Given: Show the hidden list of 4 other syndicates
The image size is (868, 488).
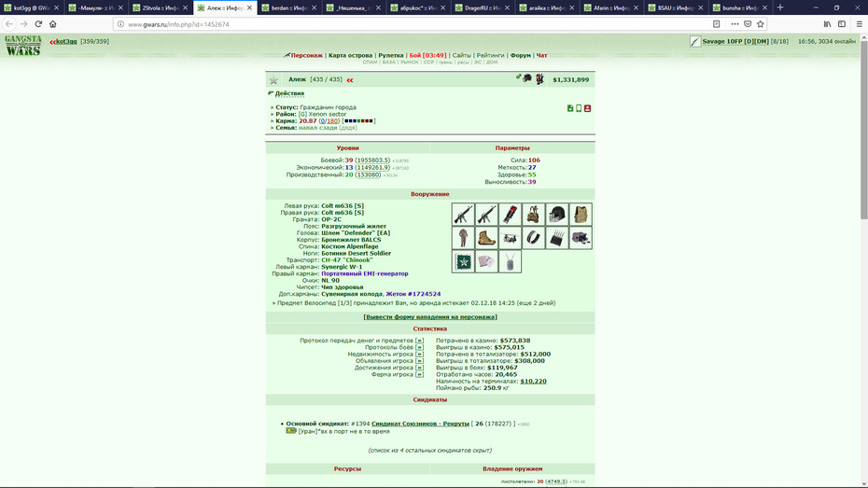Looking at the screenshot, I should tap(429, 451).
